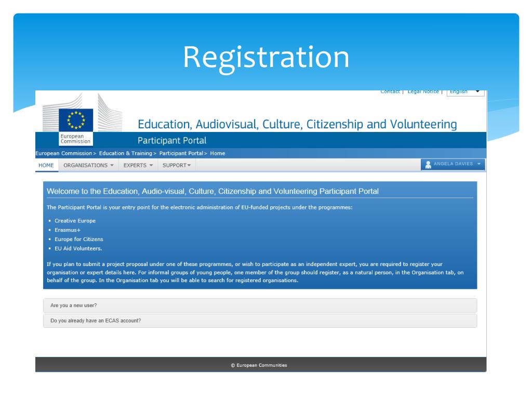Click the Education, Audiovisual, Culture heading
This screenshot has width=532, height=399.
coord(297,124)
